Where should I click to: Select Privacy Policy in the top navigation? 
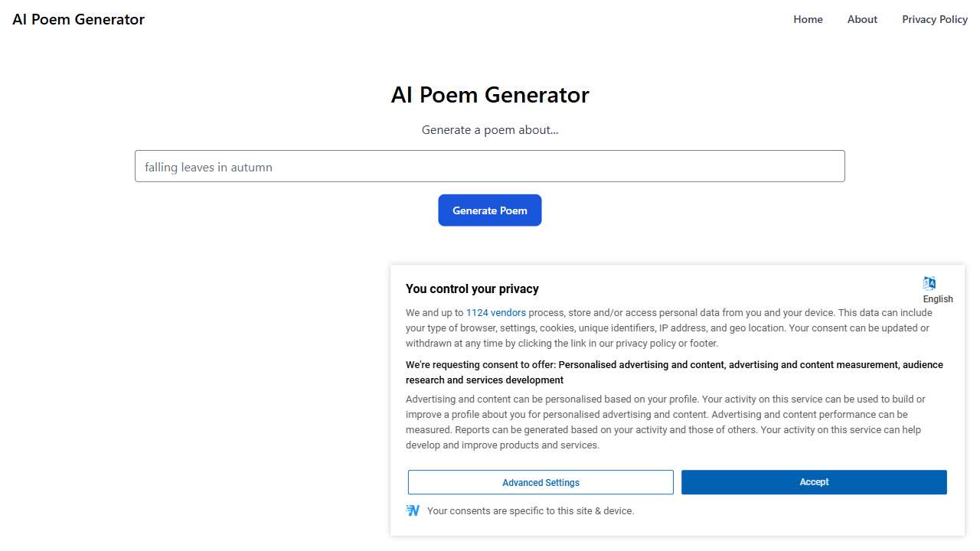(935, 19)
